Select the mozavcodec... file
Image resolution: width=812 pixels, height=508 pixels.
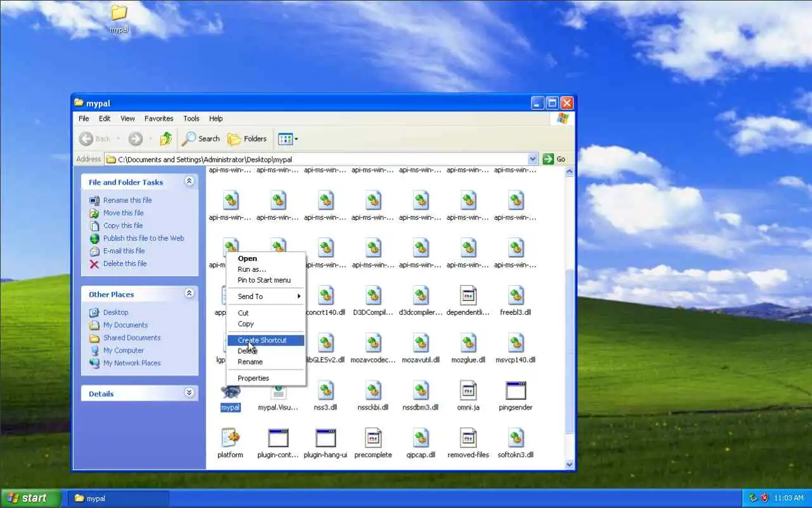click(374, 349)
